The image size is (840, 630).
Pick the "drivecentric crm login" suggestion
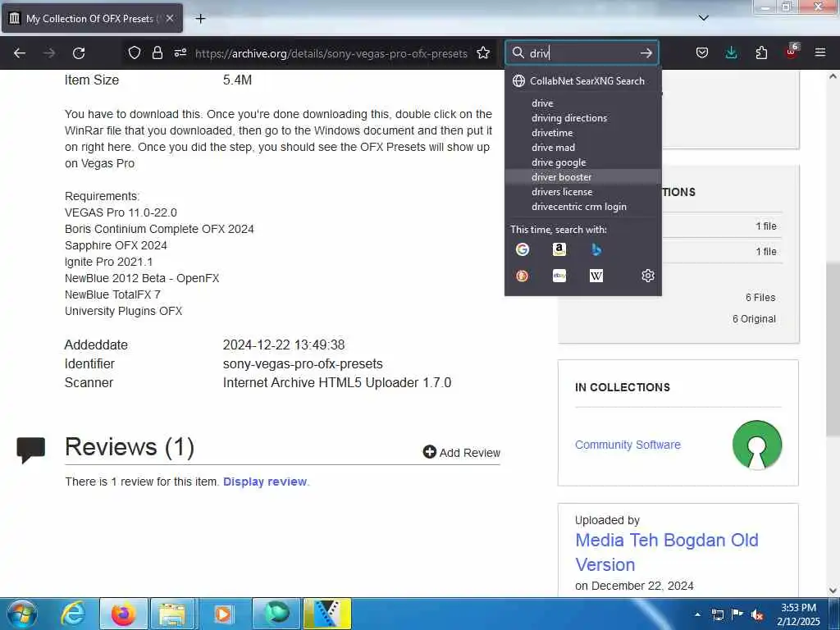(583, 207)
